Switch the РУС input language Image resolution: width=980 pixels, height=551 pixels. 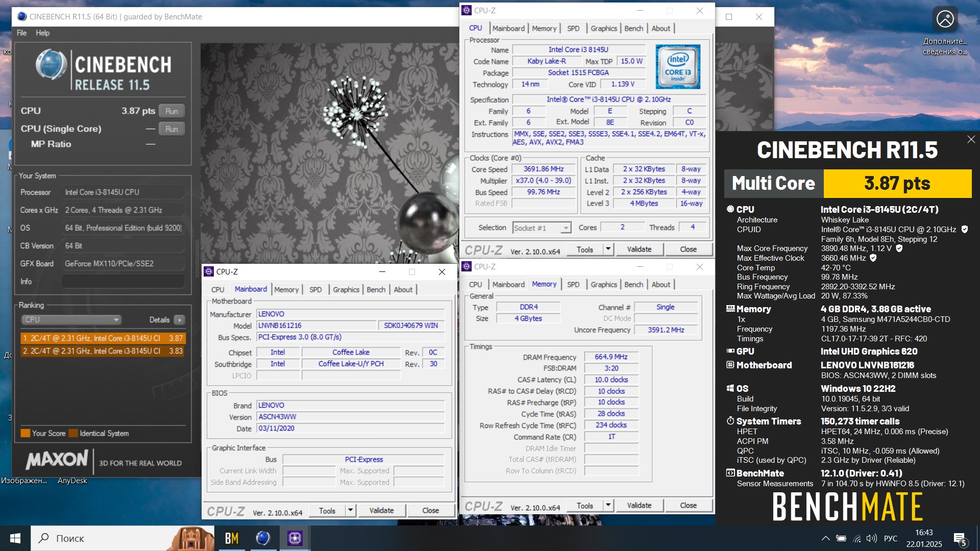pos(891,538)
